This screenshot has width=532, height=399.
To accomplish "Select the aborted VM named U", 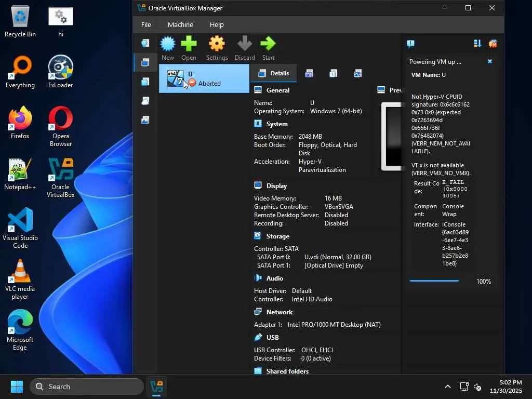I will point(204,78).
